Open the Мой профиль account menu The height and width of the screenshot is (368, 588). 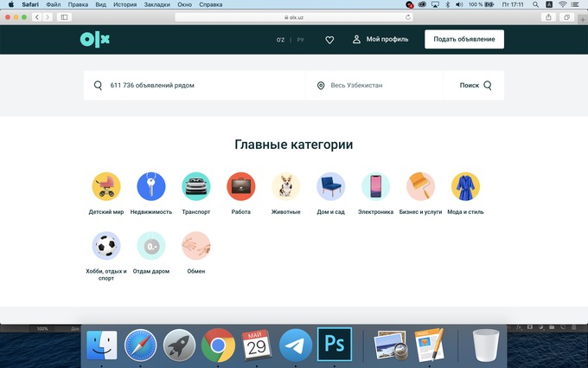pos(380,40)
